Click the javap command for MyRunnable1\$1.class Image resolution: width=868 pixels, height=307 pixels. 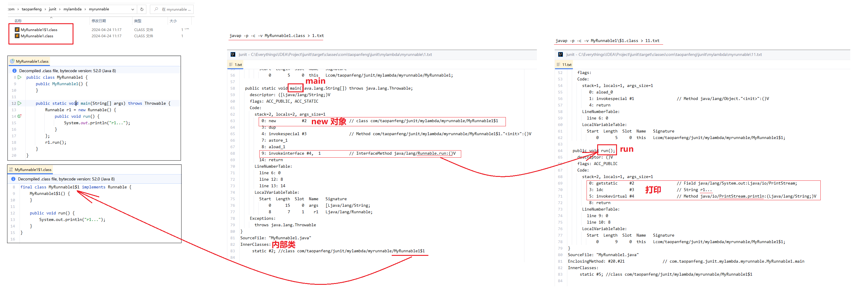[607, 41]
